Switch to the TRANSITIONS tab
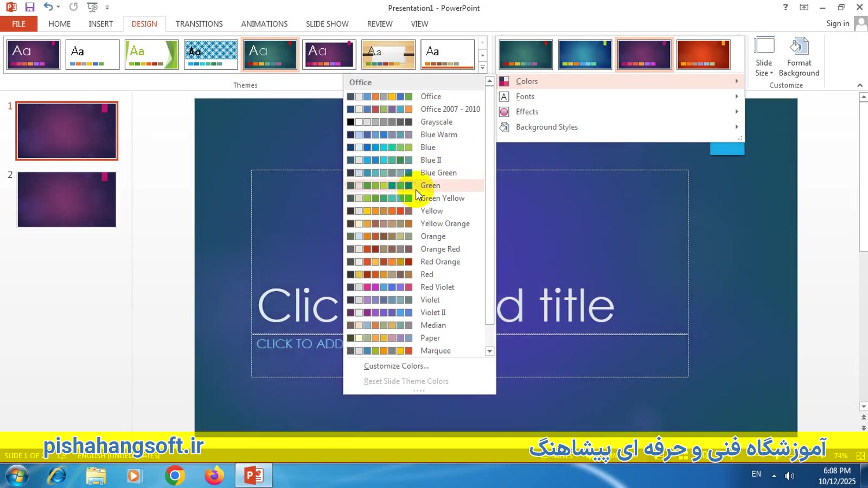Image resolution: width=868 pixels, height=488 pixels. [199, 24]
